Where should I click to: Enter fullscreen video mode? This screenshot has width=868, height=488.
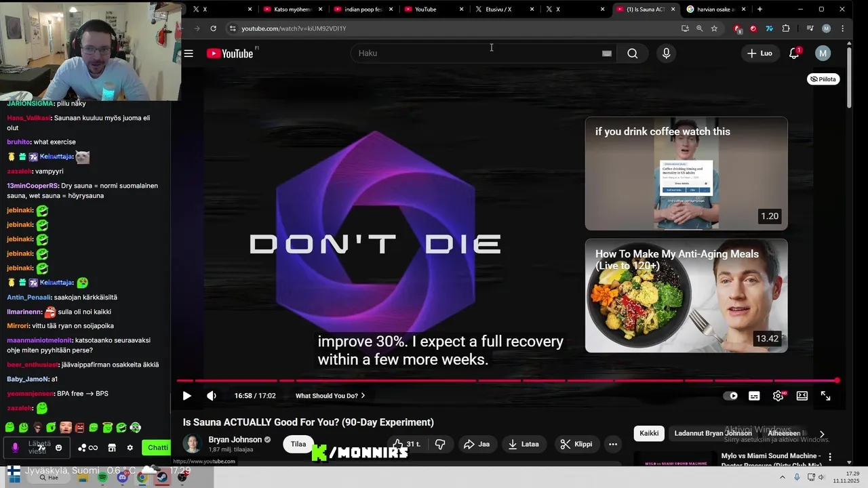(x=825, y=396)
